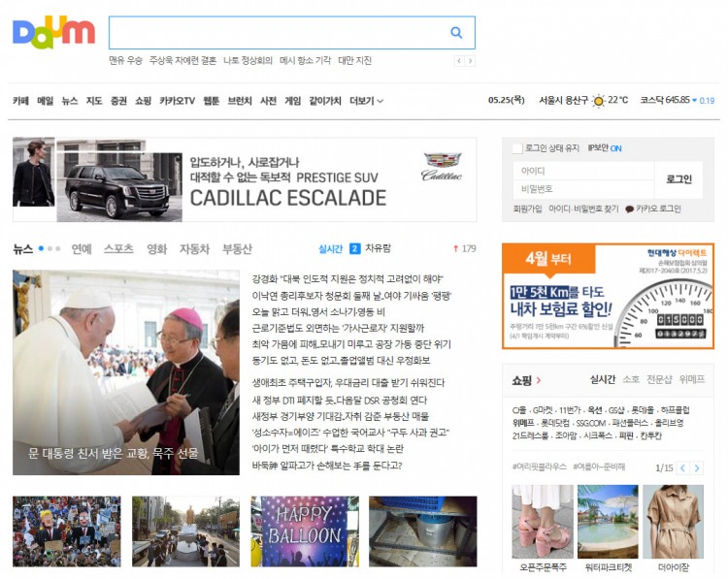Open the sunny weather icon for Yongsan-gu
728x579 pixels.
599,100
